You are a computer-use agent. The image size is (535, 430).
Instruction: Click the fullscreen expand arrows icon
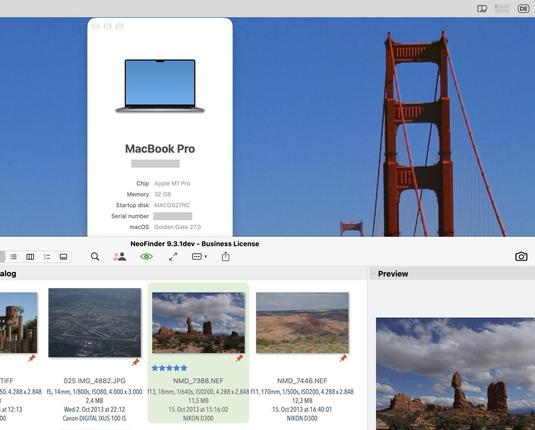pyautogui.click(x=173, y=257)
